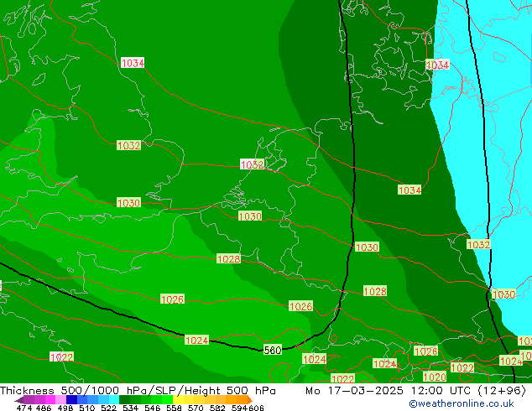Screen dimensions: 532x411
Task: Click the chart title 'Thickness 500/1000 hPa/SLP/Height 500 hPa'
Action: [x=138, y=391]
